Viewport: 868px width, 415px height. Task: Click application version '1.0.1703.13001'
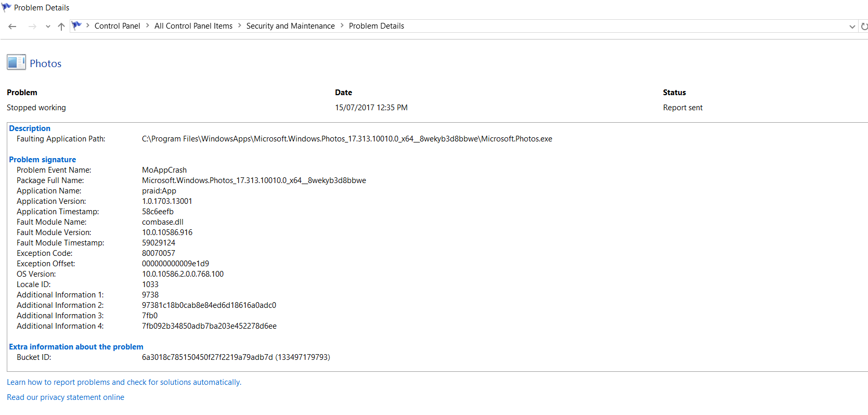pyautogui.click(x=167, y=201)
